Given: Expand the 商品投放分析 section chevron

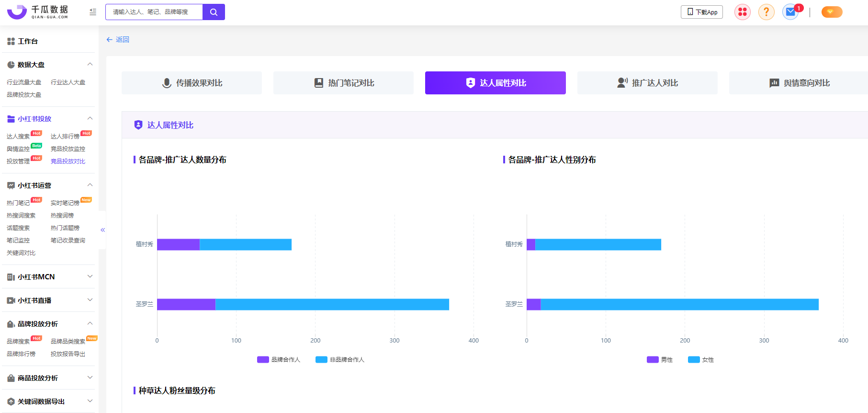Looking at the screenshot, I should [x=90, y=378].
